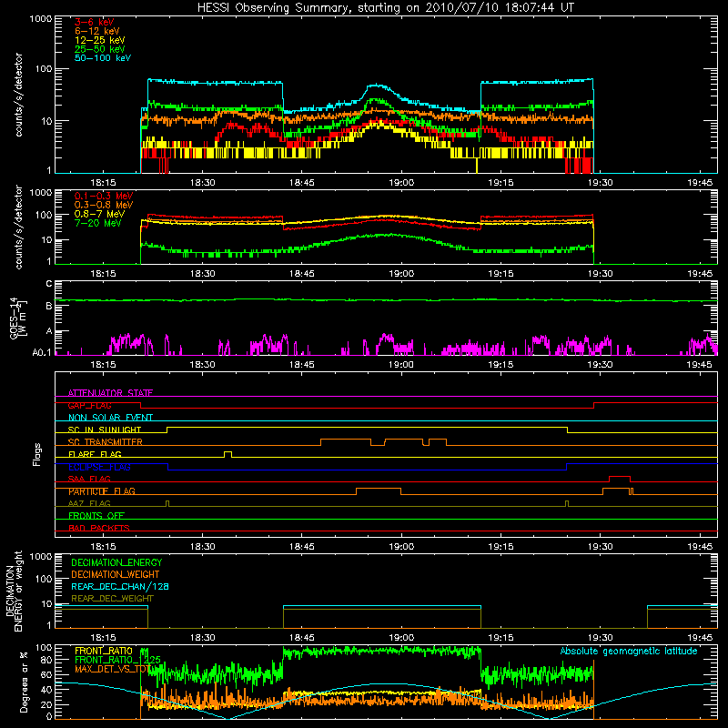The height and width of the screenshot is (728, 728).
Task: Click the 19:00 tick label under top plot
Action: [401, 183]
